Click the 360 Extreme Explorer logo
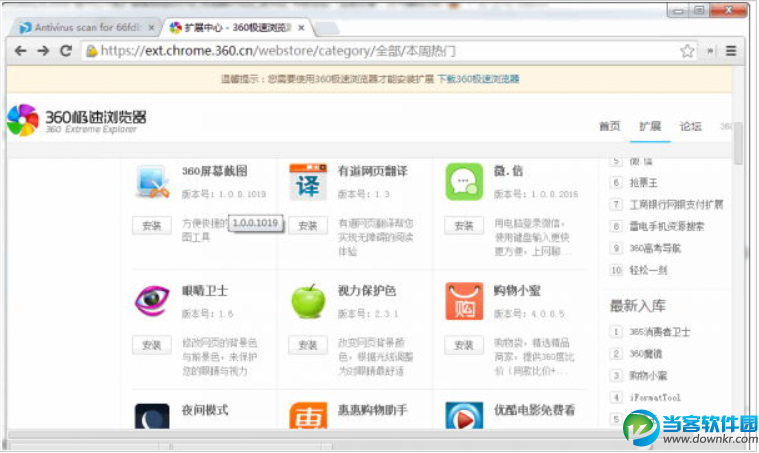Viewport: 759px width, 453px height. (76, 120)
